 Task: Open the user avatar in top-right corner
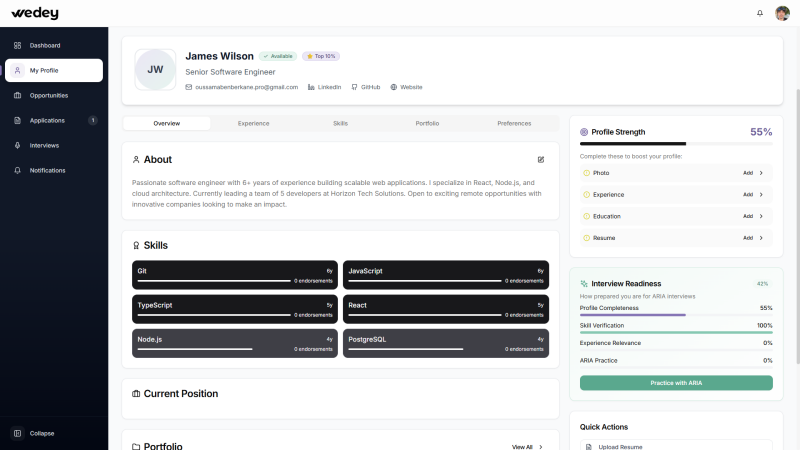782,13
